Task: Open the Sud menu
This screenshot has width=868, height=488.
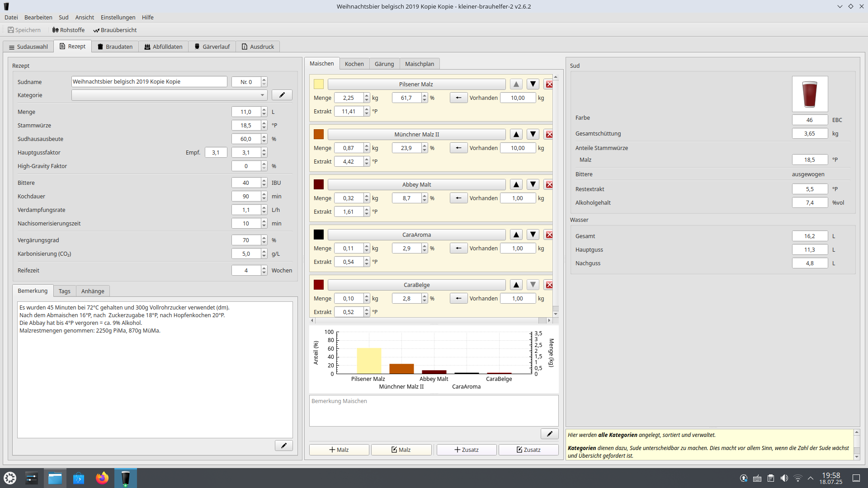Action: (63, 18)
